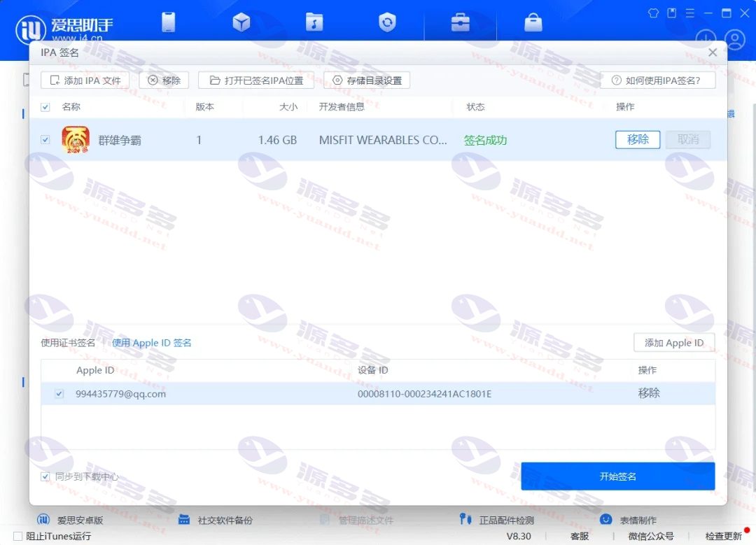Click 签名成功 status text
Screen dimensions: 756x545
click(485, 140)
